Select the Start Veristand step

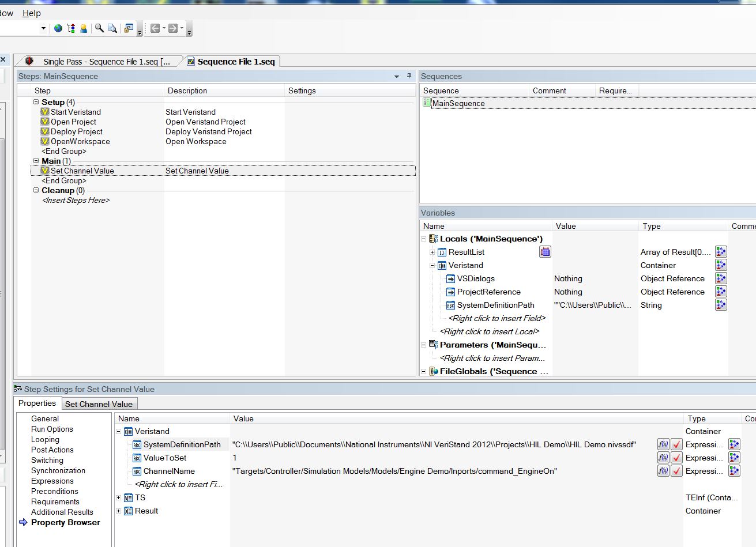pos(76,112)
